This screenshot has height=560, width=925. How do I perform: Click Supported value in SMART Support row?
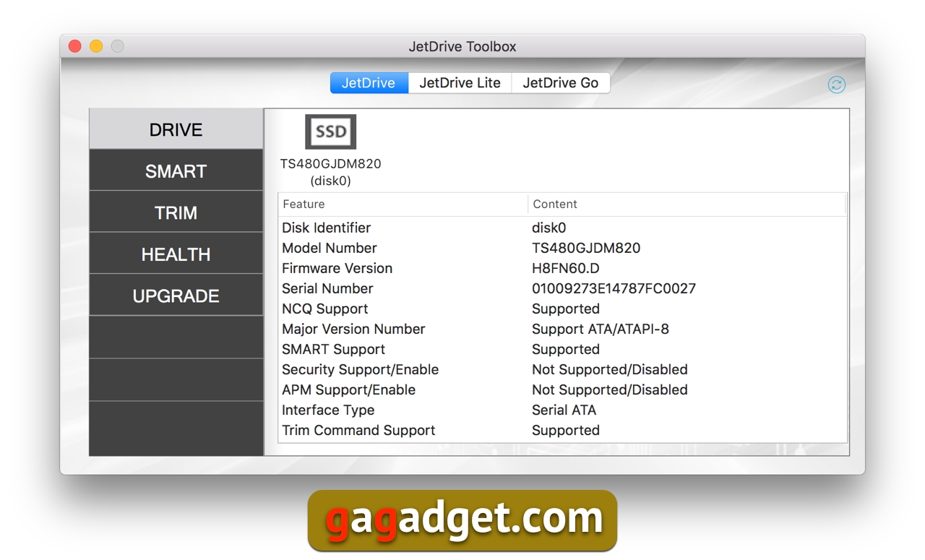click(566, 349)
